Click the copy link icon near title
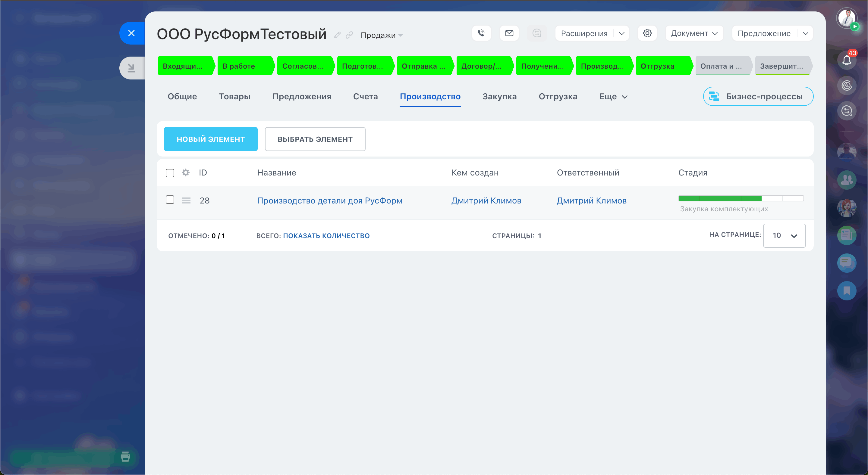Viewport: 868px width, 475px height. pos(349,35)
